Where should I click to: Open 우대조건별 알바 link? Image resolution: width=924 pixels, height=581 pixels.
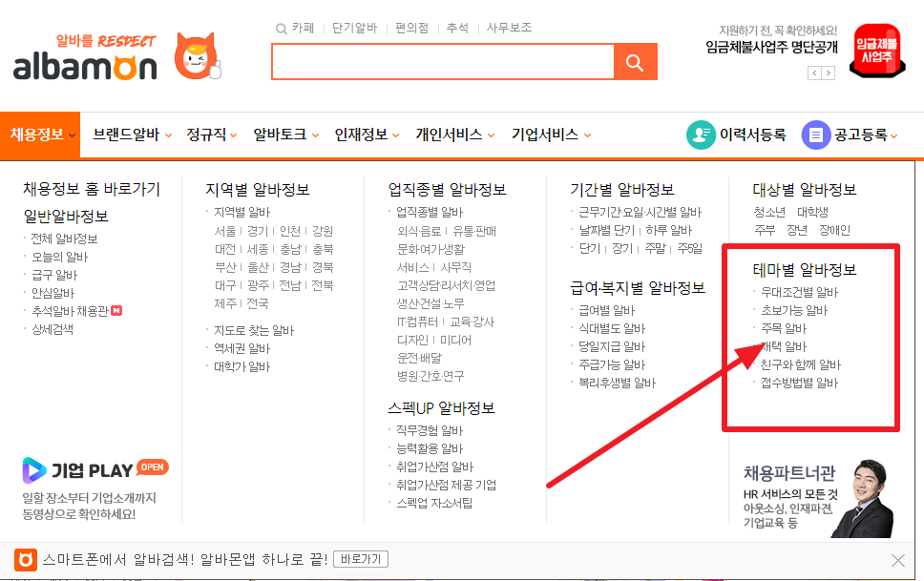pos(799,292)
